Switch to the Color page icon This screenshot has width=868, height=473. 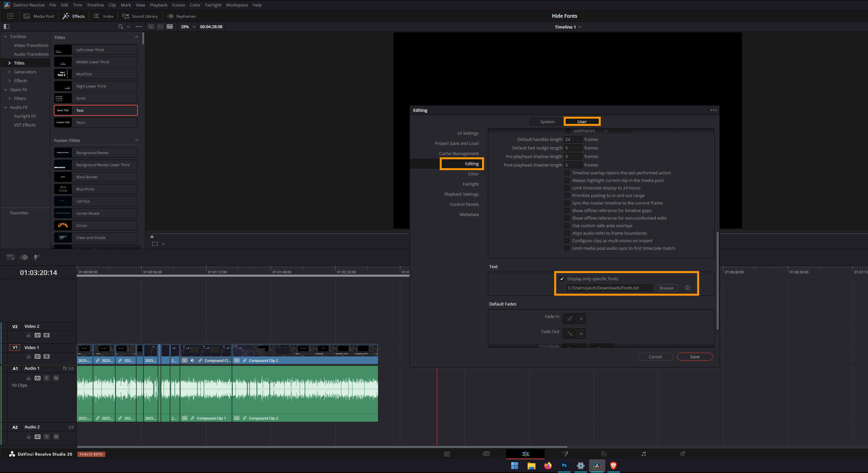[x=604, y=454]
